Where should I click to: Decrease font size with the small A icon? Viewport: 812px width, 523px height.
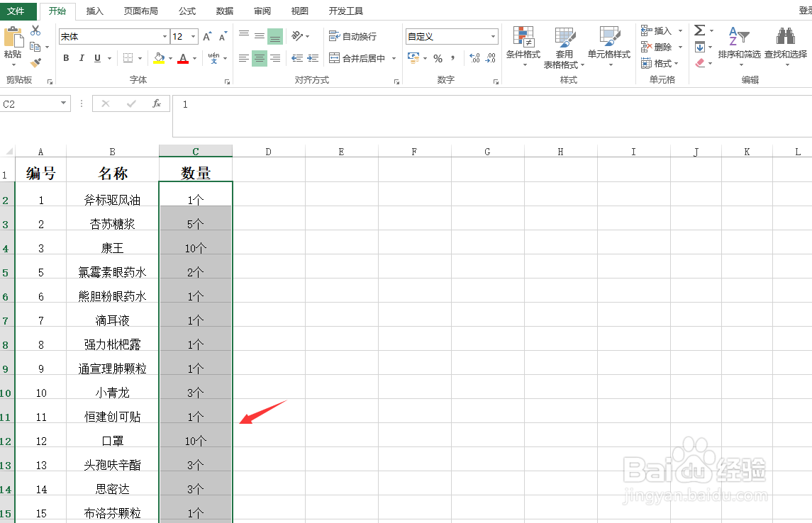pyautogui.click(x=223, y=37)
